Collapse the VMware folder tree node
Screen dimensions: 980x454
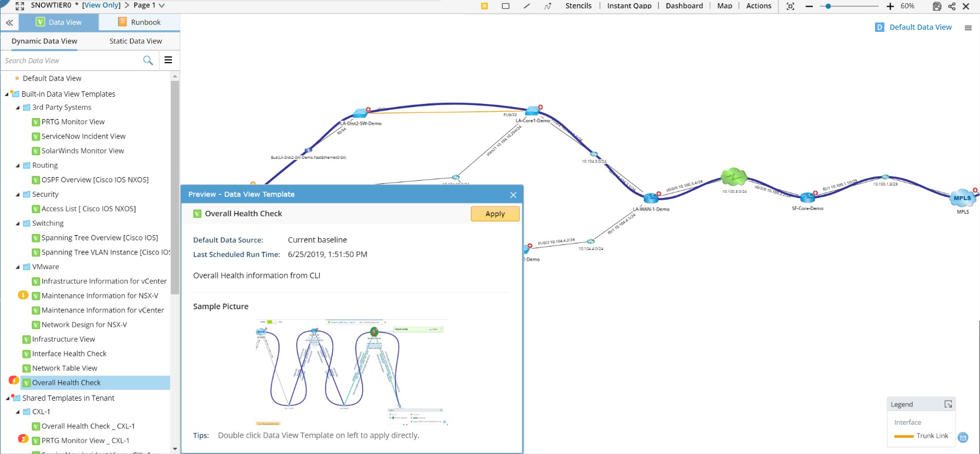point(18,267)
